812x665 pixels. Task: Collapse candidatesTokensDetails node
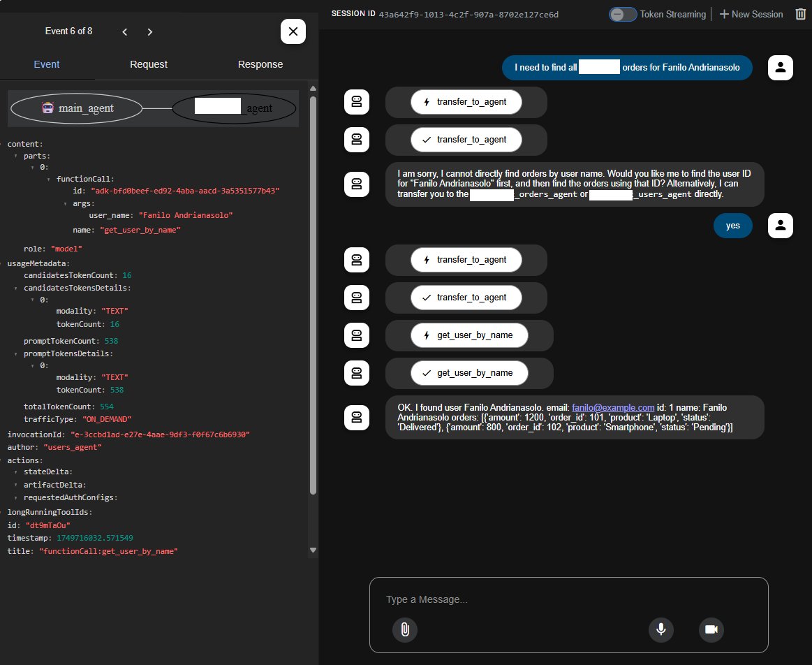pos(15,288)
